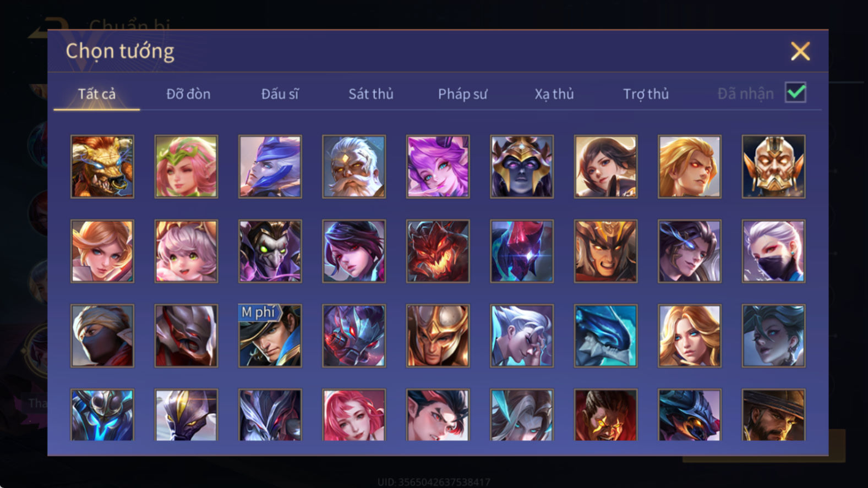Choose the green-eyed plague mask hero

(270, 251)
